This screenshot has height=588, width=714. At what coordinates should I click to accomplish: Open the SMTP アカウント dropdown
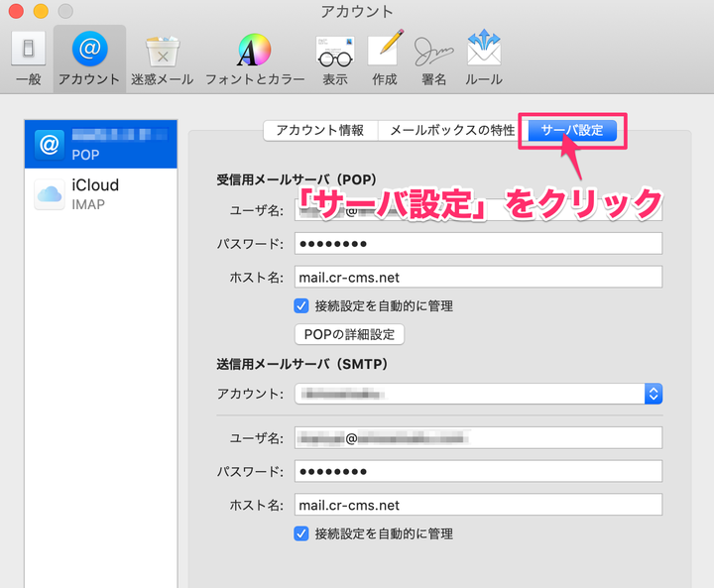point(478,394)
